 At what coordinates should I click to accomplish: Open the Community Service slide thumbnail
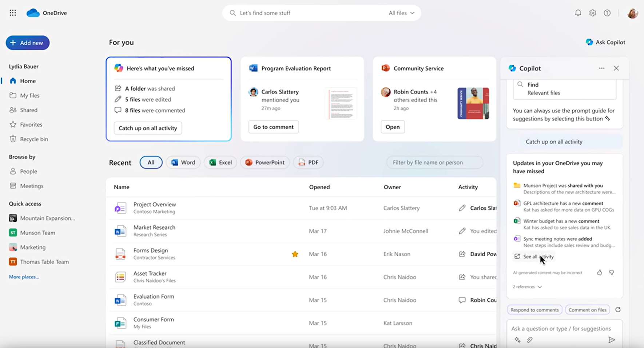[x=473, y=103]
